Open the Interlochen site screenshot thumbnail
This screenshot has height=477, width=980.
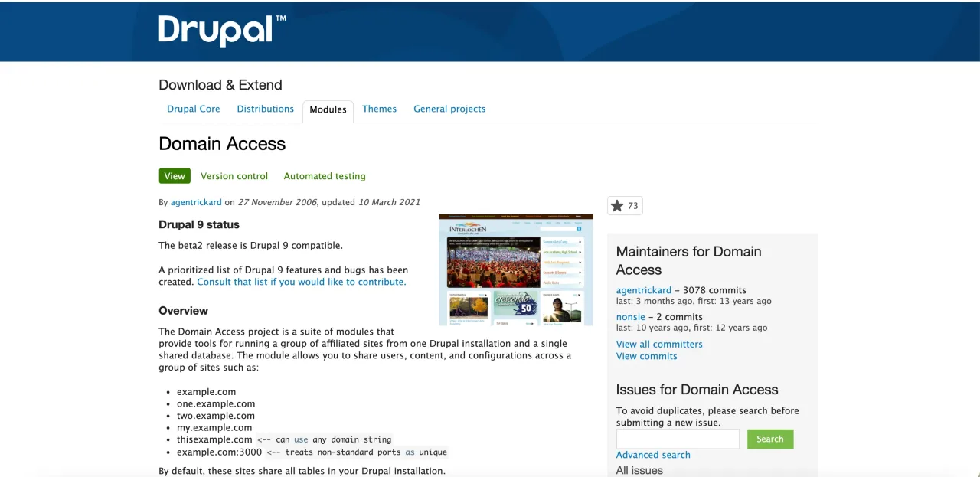(516, 270)
